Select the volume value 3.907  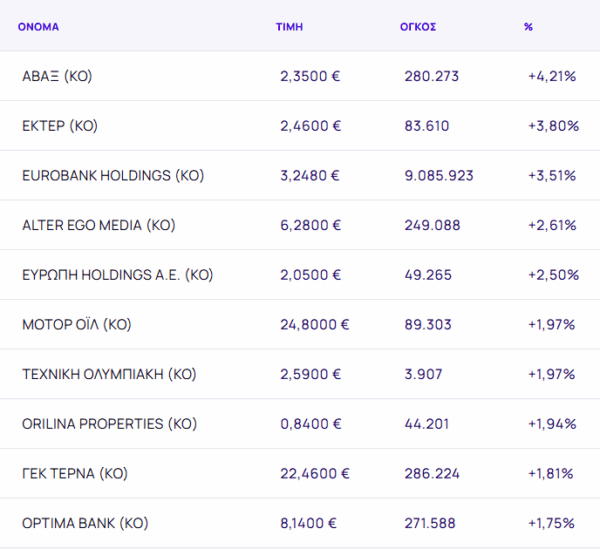[423, 374]
